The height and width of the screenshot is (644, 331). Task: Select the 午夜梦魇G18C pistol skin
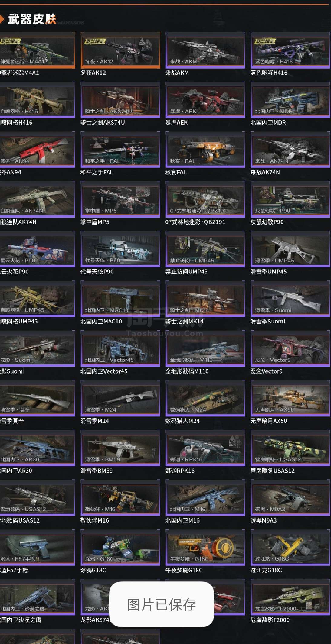205,548
